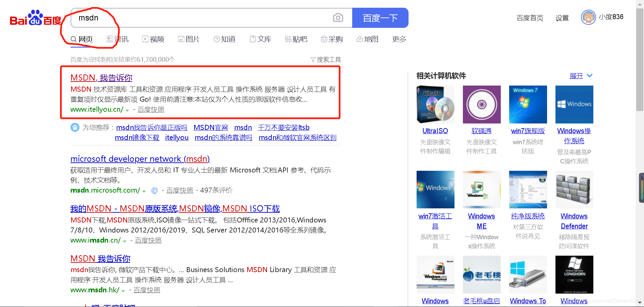644x307 pixels.
Task: Switch to the 地图 tab
Action: point(368,39)
